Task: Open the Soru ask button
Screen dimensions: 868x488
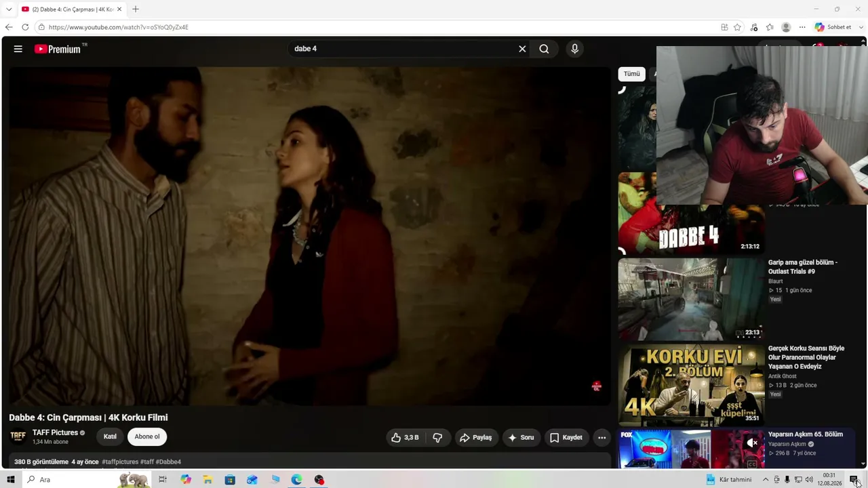Action: 521,438
